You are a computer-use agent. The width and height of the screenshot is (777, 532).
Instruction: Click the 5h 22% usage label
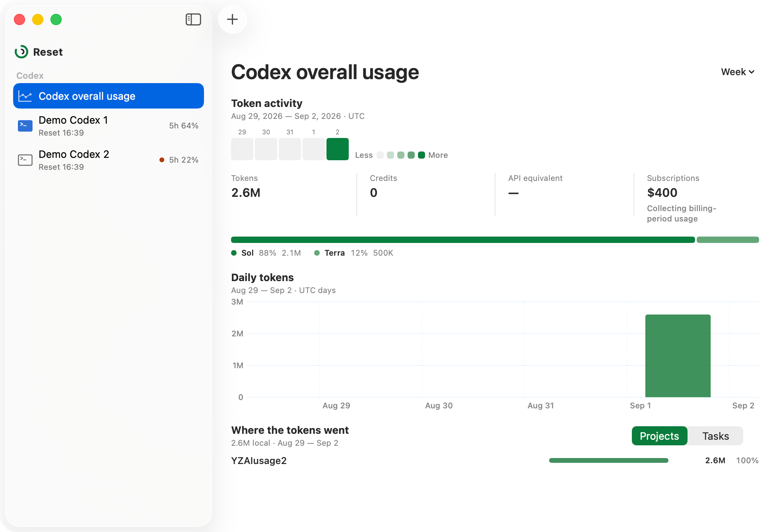click(x=184, y=160)
